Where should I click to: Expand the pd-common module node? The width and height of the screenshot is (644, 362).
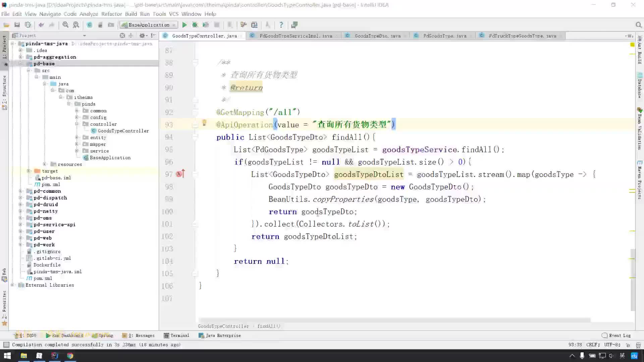[x=20, y=191]
